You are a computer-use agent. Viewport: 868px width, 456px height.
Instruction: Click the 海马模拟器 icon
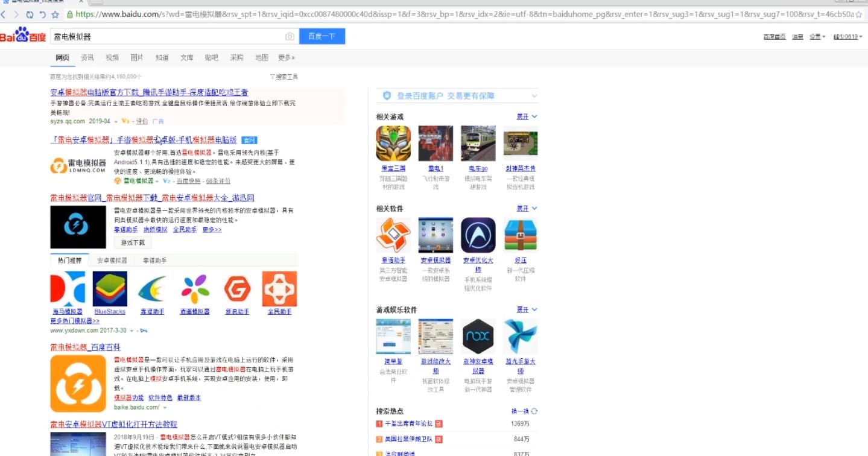pos(68,289)
